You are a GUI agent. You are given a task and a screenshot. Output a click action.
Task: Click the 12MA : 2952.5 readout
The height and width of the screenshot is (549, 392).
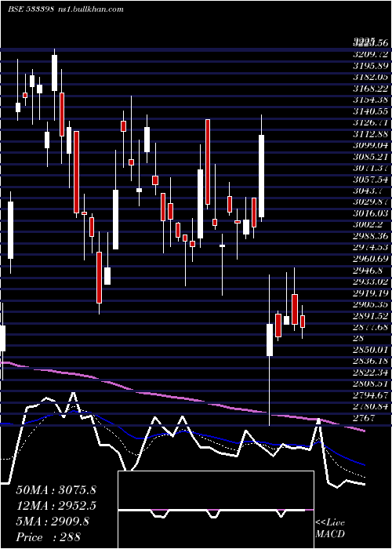click(x=56, y=506)
